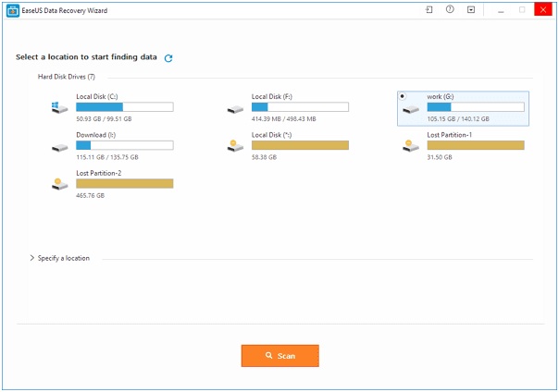
Task: Click the Local Disk (C:) Windows drive icon
Action: click(60, 108)
